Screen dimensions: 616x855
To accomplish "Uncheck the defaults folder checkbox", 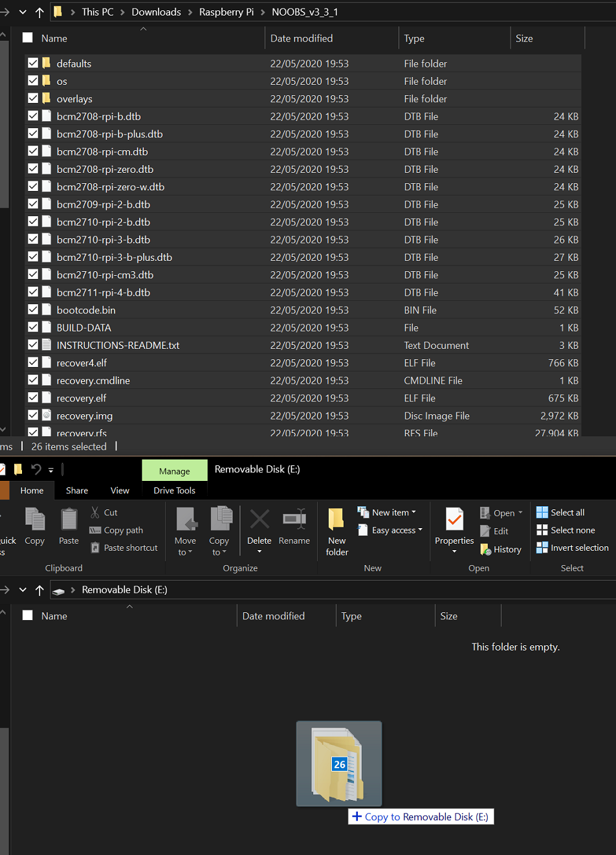I will point(33,63).
